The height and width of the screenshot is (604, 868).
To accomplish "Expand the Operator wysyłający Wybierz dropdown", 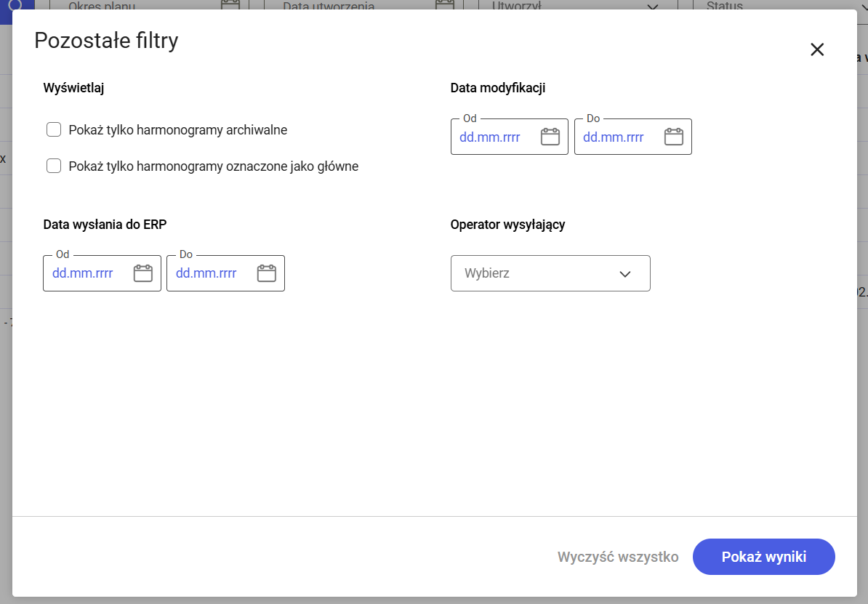I will (x=550, y=273).
